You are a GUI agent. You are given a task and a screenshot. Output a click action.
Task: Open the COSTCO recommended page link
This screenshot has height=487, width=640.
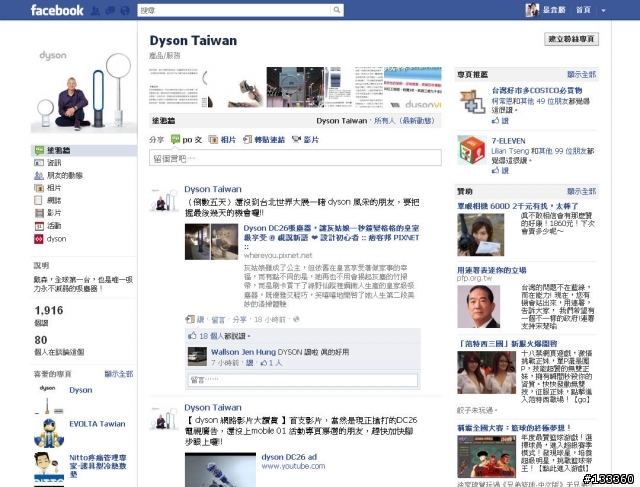tap(537, 90)
